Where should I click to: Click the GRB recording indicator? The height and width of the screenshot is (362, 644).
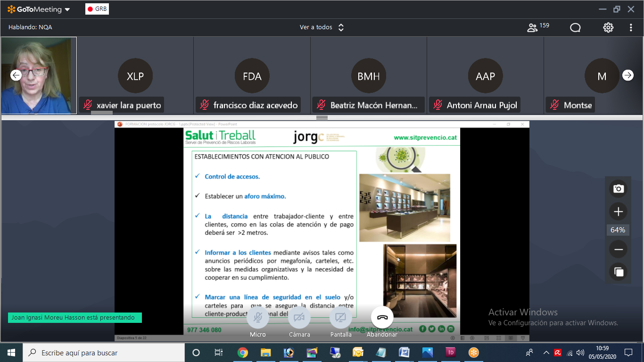pyautogui.click(x=97, y=9)
